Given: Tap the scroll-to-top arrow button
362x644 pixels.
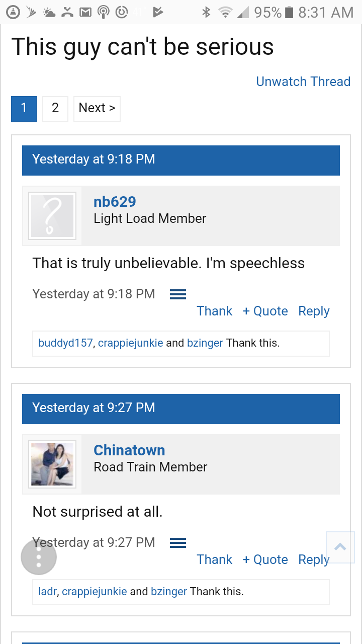Looking at the screenshot, I should (x=340, y=547).
